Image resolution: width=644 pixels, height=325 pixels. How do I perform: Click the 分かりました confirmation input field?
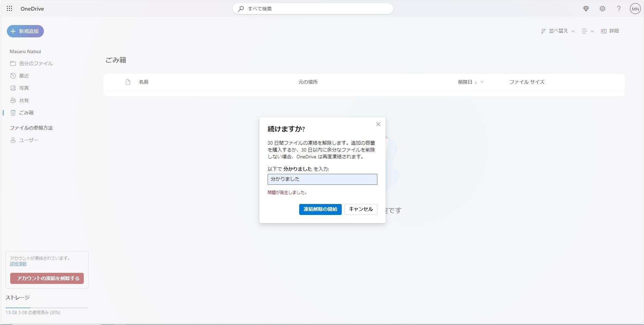point(322,179)
